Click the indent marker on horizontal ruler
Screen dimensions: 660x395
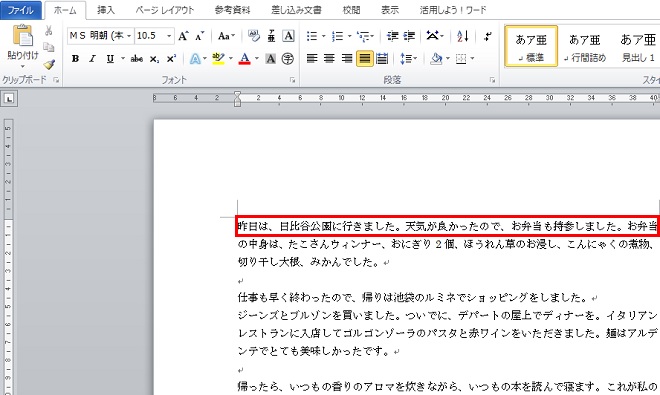[237, 99]
